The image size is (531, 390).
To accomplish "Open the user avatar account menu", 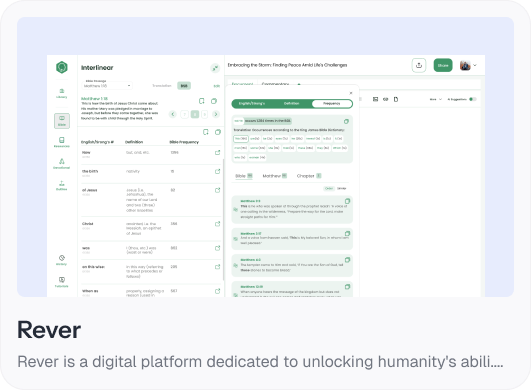I will [468, 65].
